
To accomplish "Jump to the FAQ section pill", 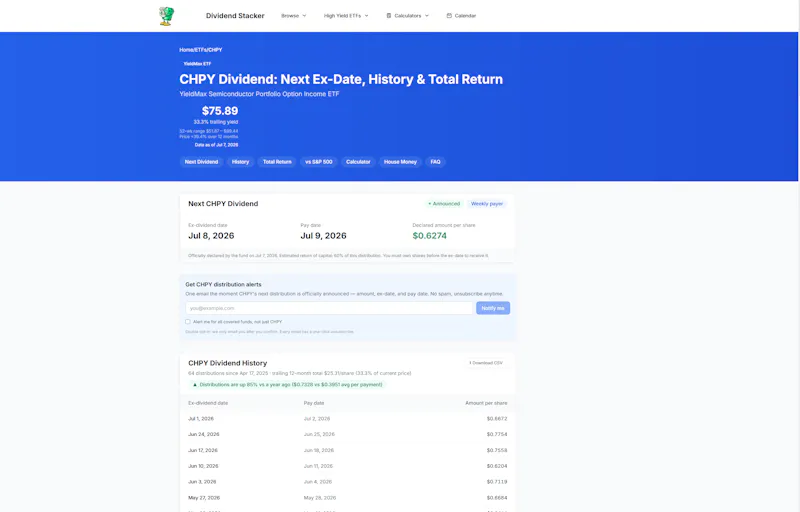I will 435,162.
